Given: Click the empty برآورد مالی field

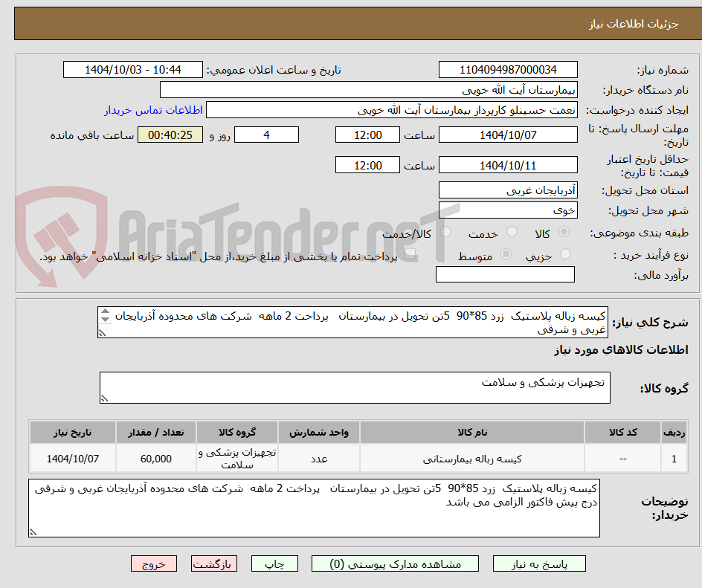Looking at the screenshot, I should pos(505,274).
